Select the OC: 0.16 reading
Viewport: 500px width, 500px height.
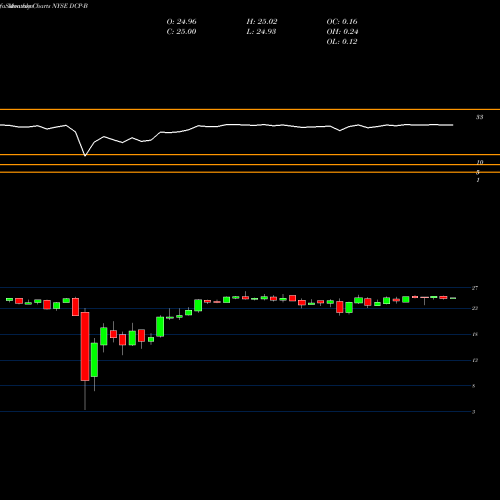point(342,22)
